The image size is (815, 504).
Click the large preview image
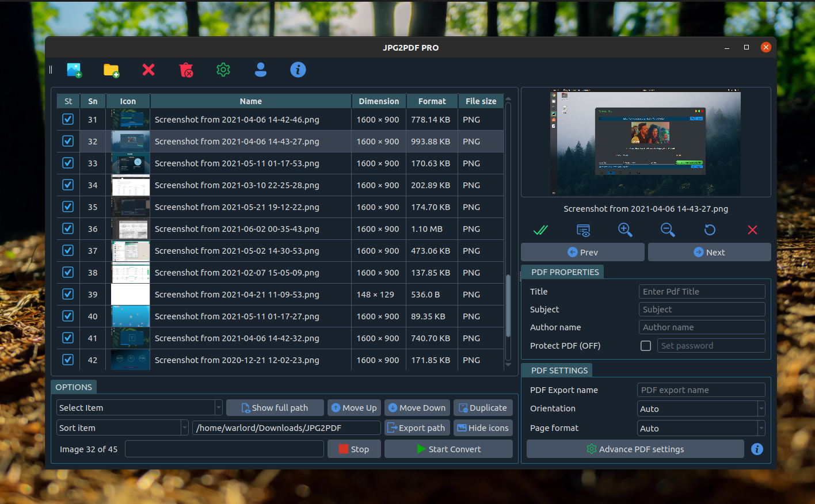click(647, 143)
